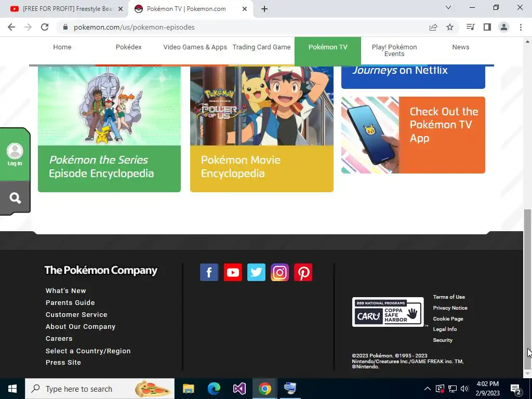
Task: Click the Journeys on Netflix banner
Action: point(413,77)
